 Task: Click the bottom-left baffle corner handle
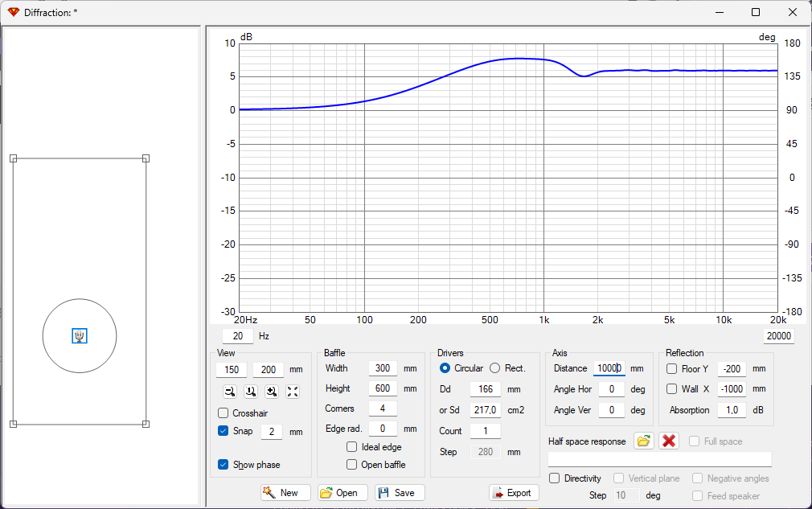14,424
